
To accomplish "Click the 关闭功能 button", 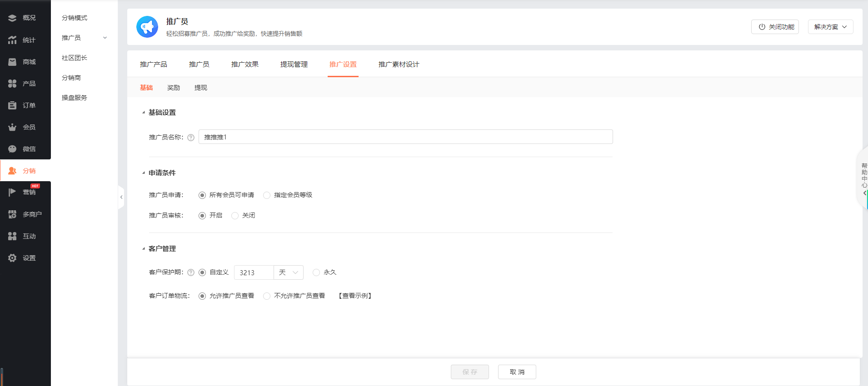I will pyautogui.click(x=775, y=27).
